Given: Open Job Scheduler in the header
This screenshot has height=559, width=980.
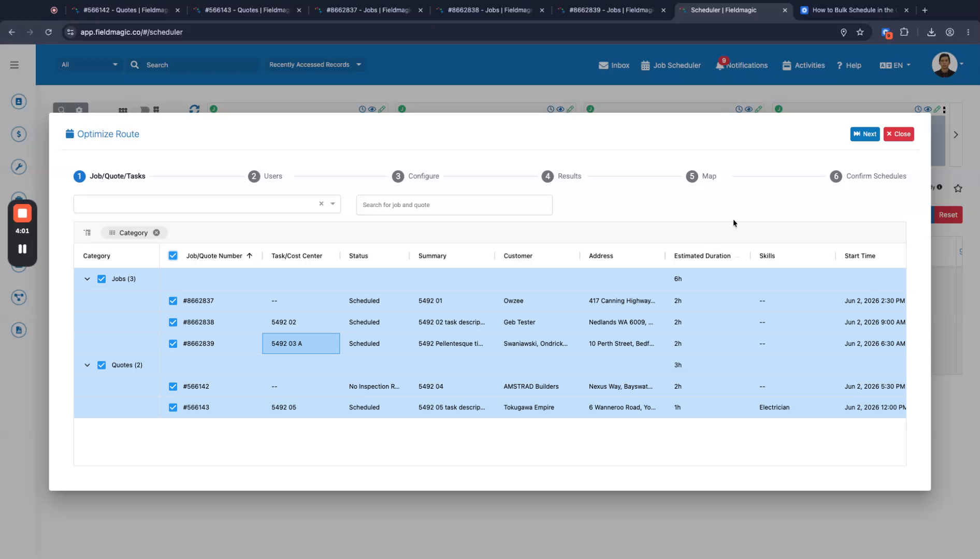Looking at the screenshot, I should [x=671, y=65].
